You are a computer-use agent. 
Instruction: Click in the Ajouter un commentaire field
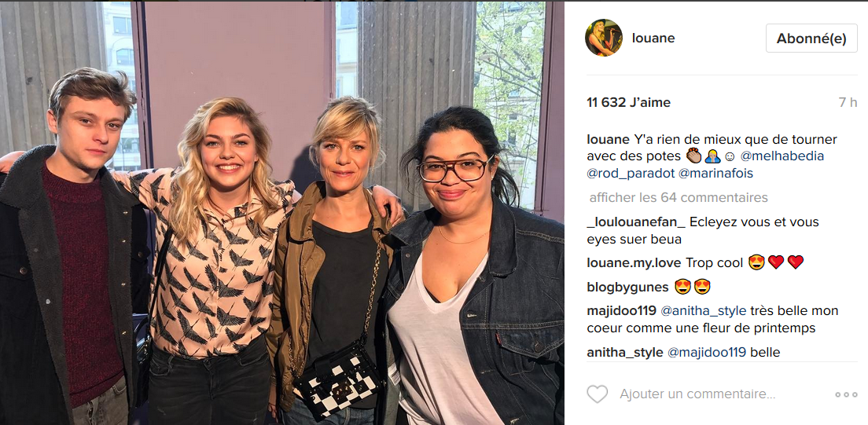697,394
